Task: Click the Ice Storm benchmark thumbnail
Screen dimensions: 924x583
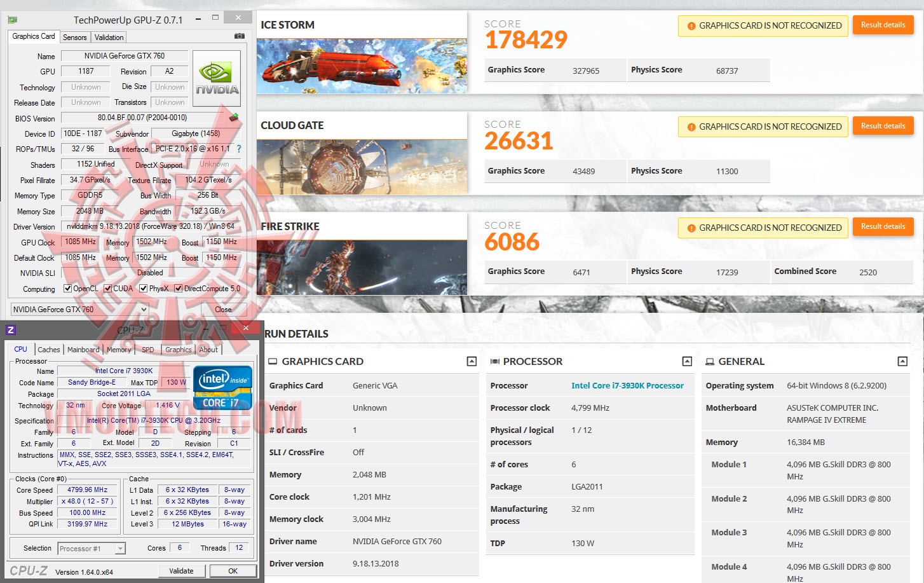Action: [x=362, y=66]
